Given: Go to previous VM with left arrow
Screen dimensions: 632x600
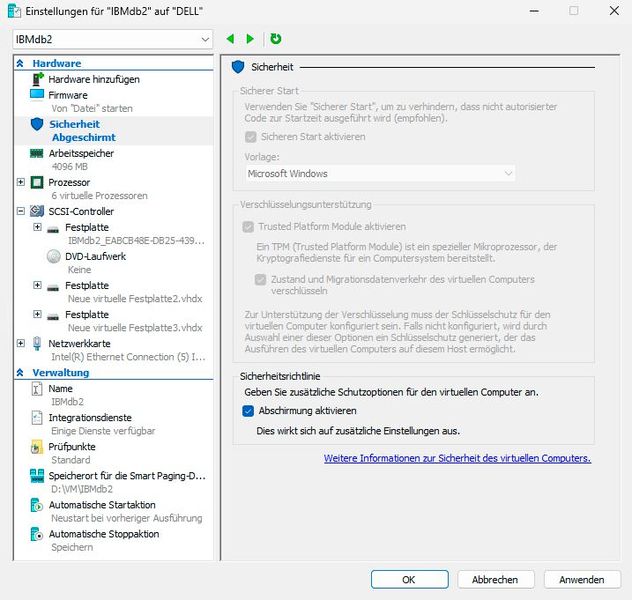Looking at the screenshot, I should coord(231,39).
